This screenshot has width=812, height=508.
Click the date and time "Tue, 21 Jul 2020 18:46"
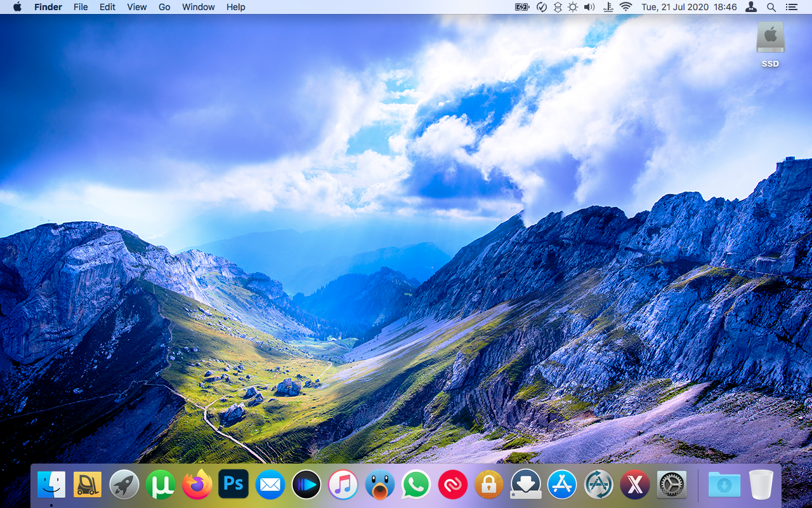689,7
